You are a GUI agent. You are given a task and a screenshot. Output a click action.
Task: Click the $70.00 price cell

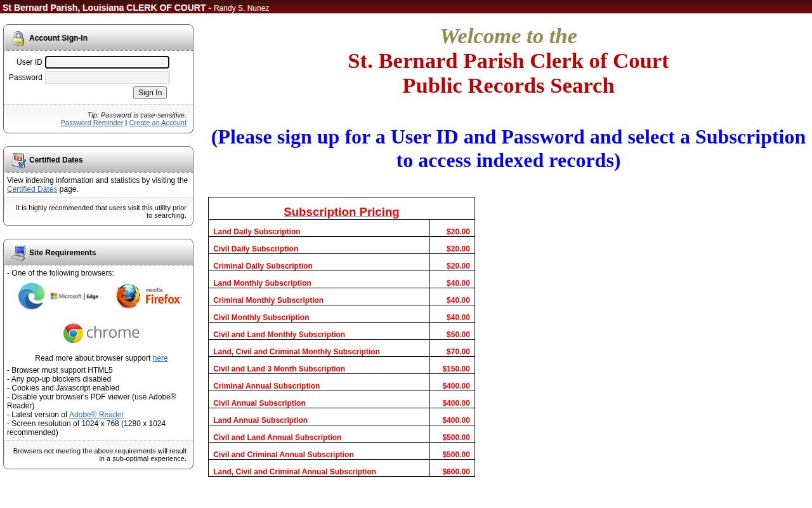pos(452,348)
